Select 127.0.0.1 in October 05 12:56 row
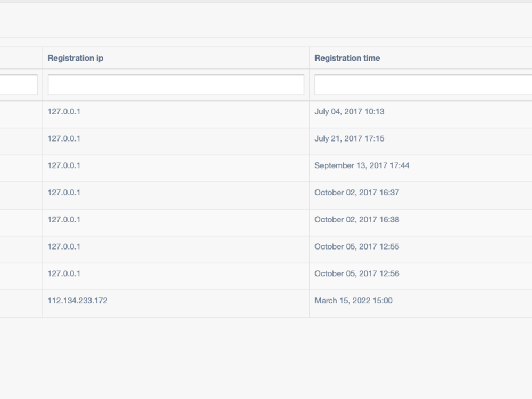532x399 pixels. click(64, 273)
